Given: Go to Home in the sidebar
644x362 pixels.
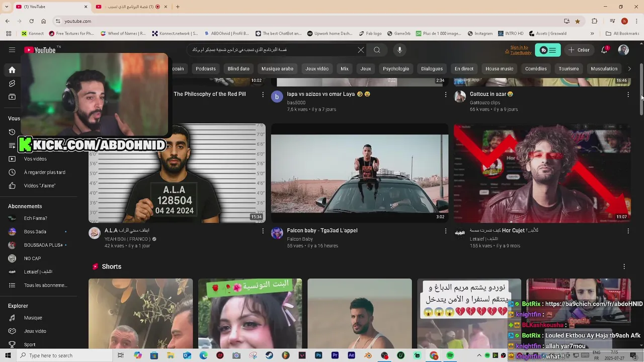Looking at the screenshot, I should tap(12, 70).
